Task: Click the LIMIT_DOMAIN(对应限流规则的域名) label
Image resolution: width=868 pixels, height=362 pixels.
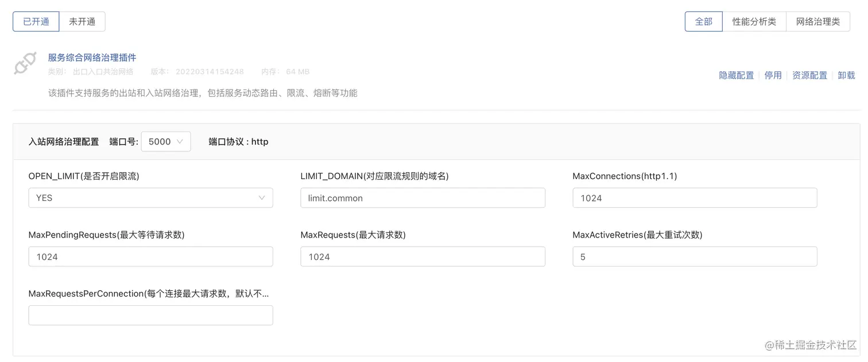Action: coord(374,176)
